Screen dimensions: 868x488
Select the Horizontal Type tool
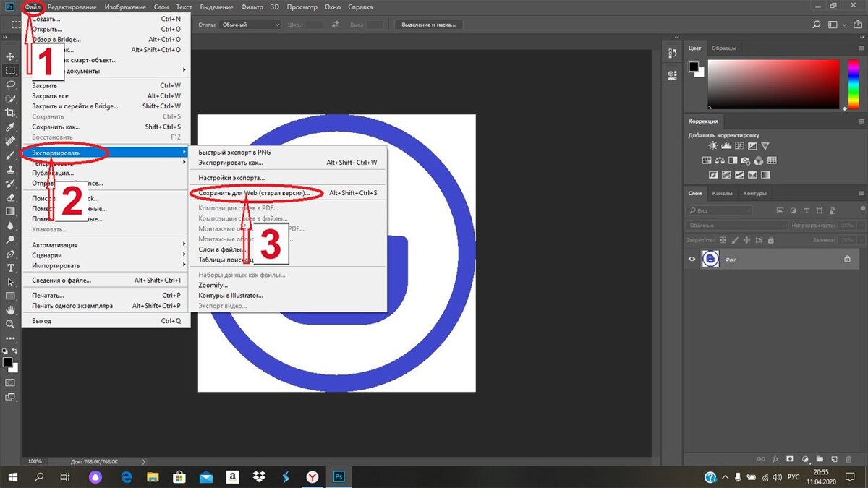10,268
